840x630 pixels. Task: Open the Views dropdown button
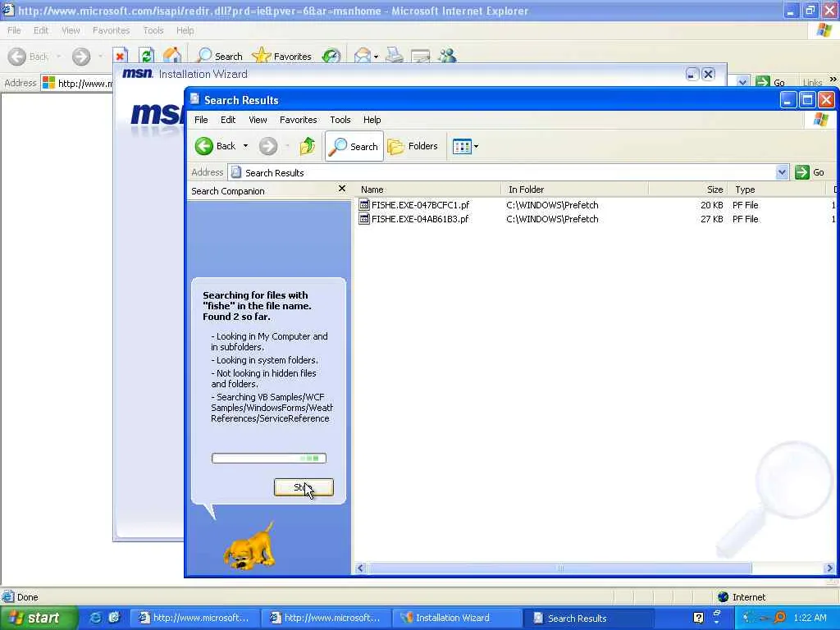465,146
